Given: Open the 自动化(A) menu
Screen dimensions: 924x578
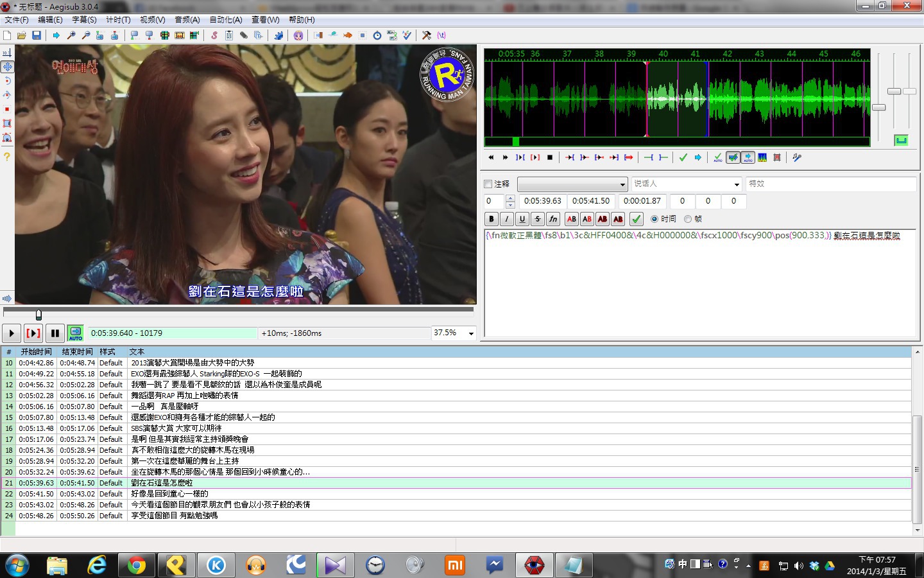Looking at the screenshot, I should (x=226, y=20).
